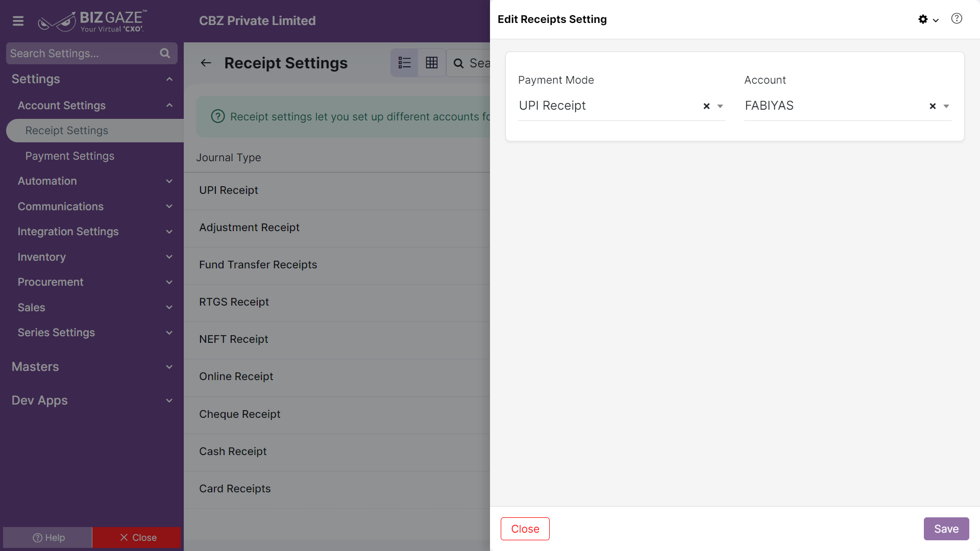Open the UPI Receipt row

[x=337, y=190]
